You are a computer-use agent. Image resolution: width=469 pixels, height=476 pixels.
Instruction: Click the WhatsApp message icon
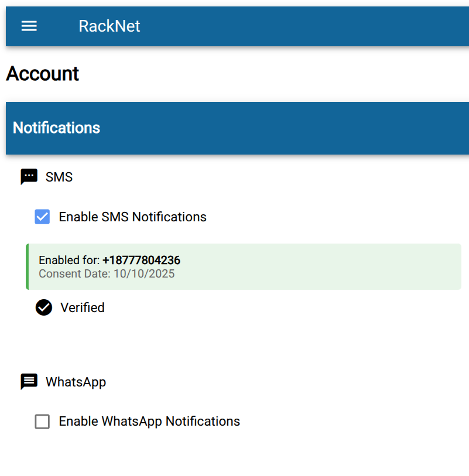(x=29, y=382)
